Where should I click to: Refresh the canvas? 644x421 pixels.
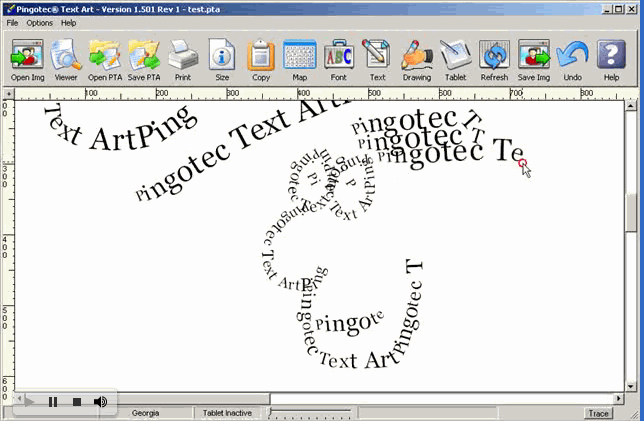click(x=494, y=60)
